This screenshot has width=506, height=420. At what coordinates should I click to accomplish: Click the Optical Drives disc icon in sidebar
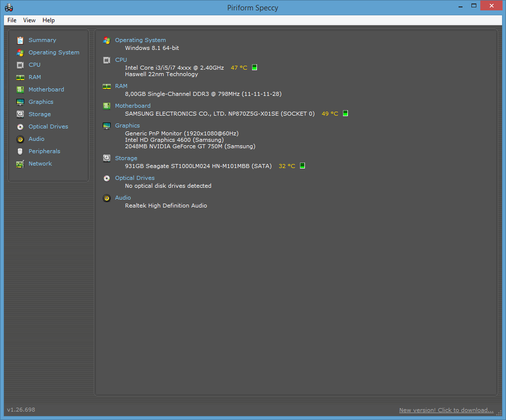20,127
